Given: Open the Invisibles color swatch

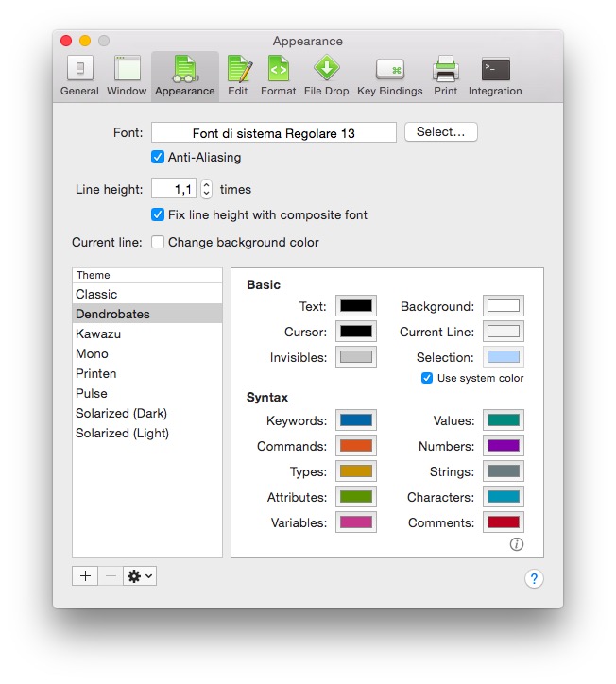Looking at the screenshot, I should pyautogui.click(x=356, y=357).
